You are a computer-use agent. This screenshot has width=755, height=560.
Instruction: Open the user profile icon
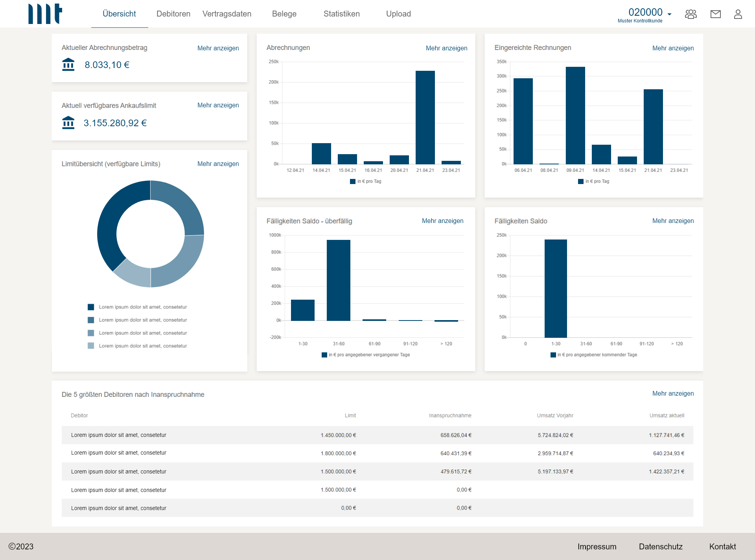pyautogui.click(x=738, y=14)
